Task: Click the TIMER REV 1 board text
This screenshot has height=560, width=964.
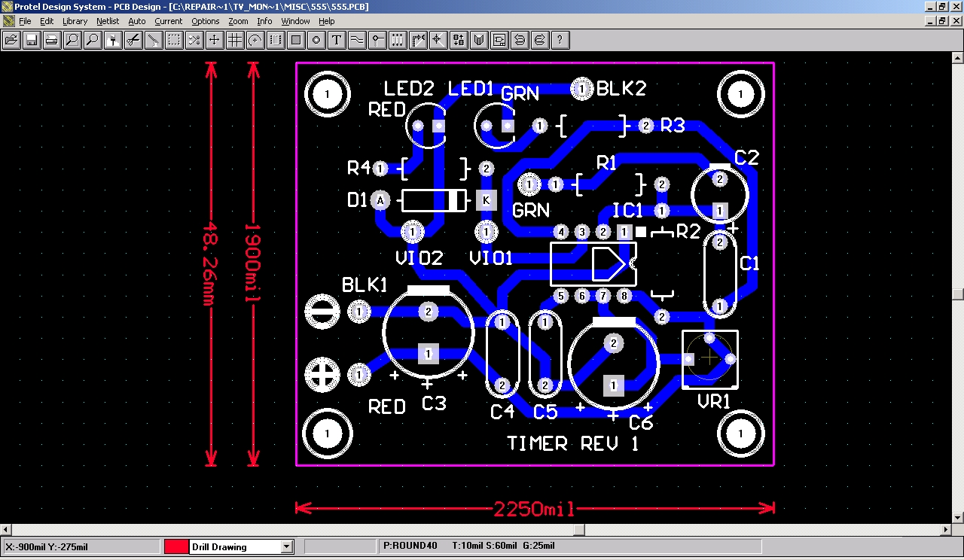Action: tap(573, 444)
